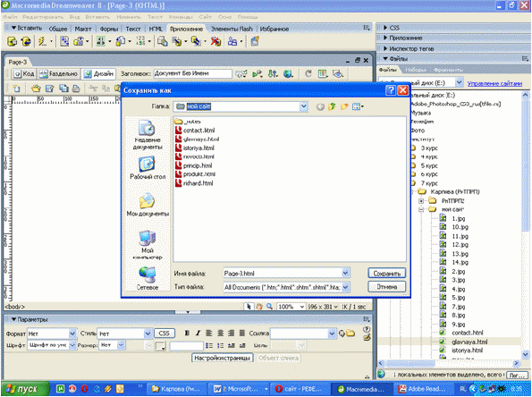This screenshot has height=397, width=532.
Task: Click the Лог log button in Files panel
Action: point(517,376)
